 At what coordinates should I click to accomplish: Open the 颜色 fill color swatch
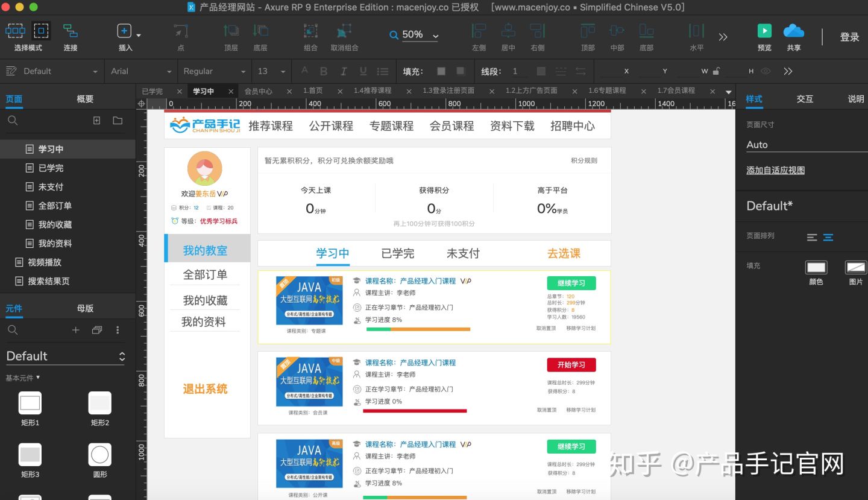(x=816, y=268)
